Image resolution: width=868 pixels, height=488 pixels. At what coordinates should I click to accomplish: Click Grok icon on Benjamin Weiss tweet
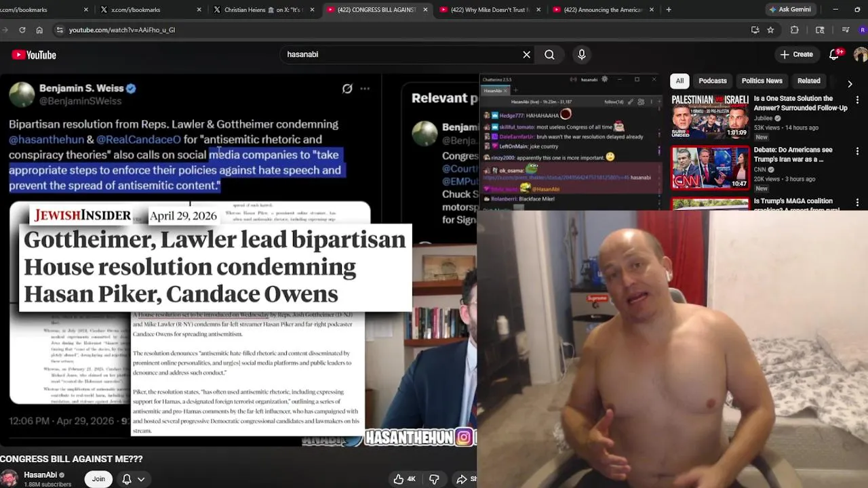347,88
